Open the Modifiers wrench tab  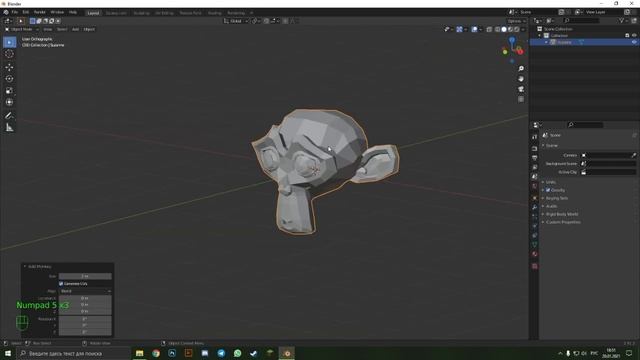[535, 207]
